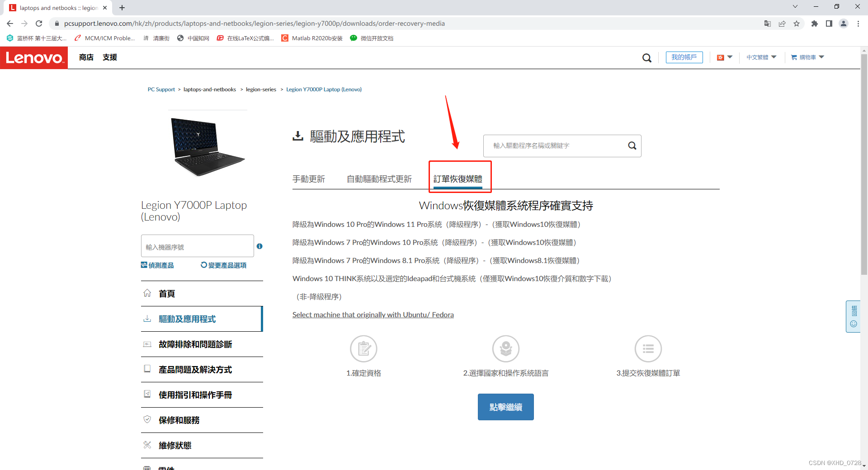Image resolution: width=868 pixels, height=470 pixels.
Task: Open the 在线LaTeX公式编... bookmark
Action: (245, 38)
